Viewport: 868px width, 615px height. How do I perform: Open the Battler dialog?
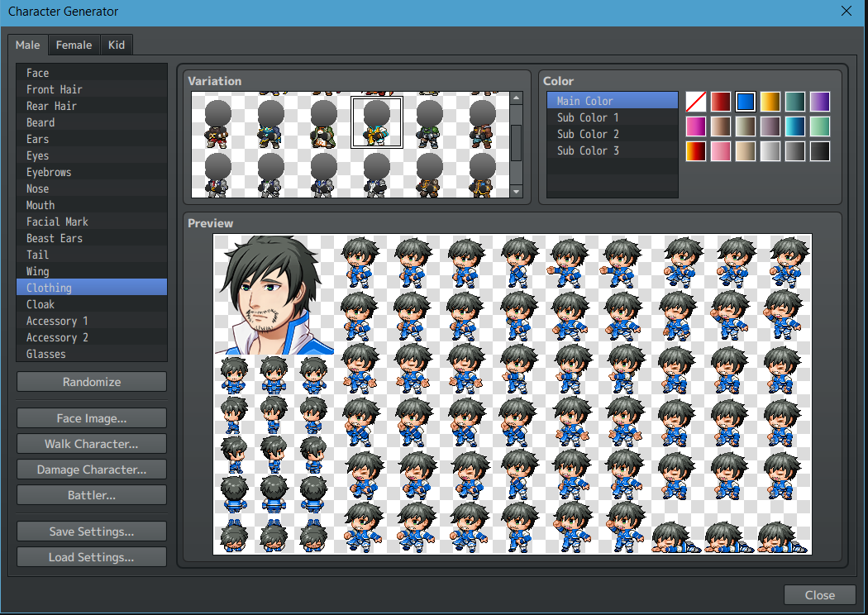pyautogui.click(x=91, y=494)
